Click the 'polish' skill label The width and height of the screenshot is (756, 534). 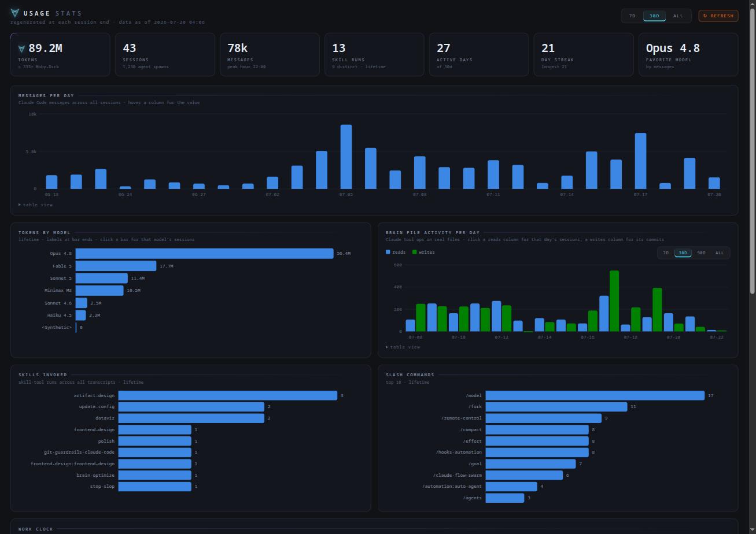(x=106, y=441)
